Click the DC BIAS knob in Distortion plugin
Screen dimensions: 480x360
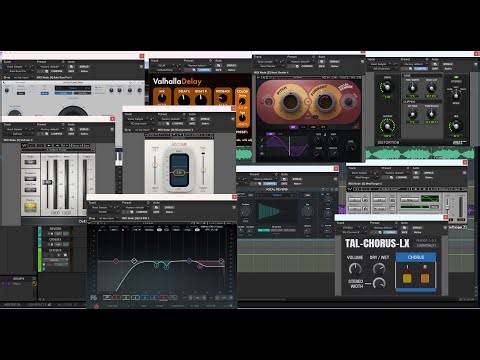(x=412, y=114)
